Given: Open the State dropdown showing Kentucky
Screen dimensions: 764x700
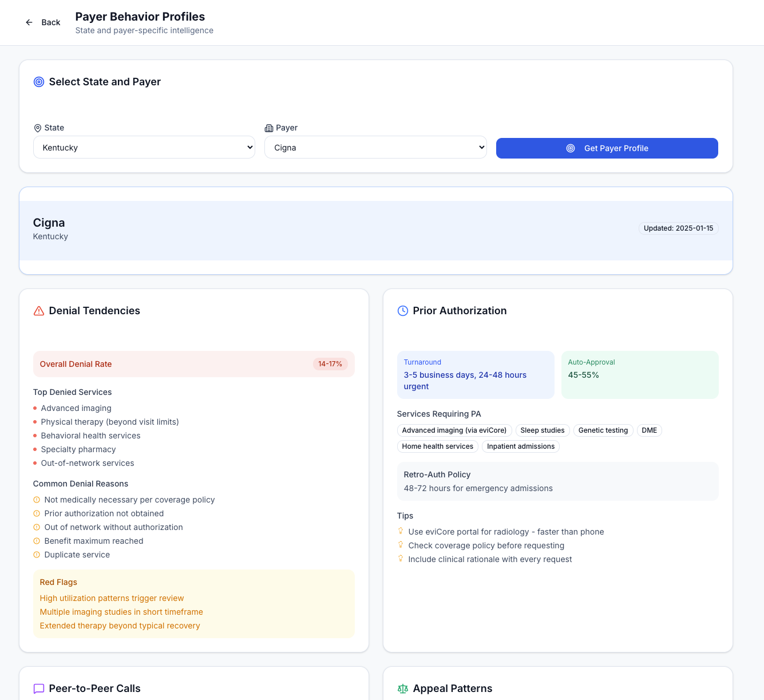Looking at the screenshot, I should pyautogui.click(x=144, y=147).
